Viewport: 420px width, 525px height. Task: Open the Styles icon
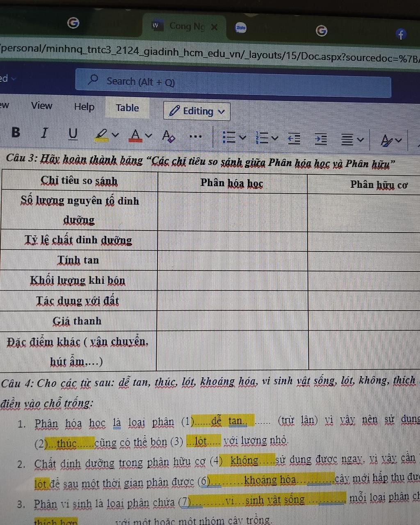[386, 141]
